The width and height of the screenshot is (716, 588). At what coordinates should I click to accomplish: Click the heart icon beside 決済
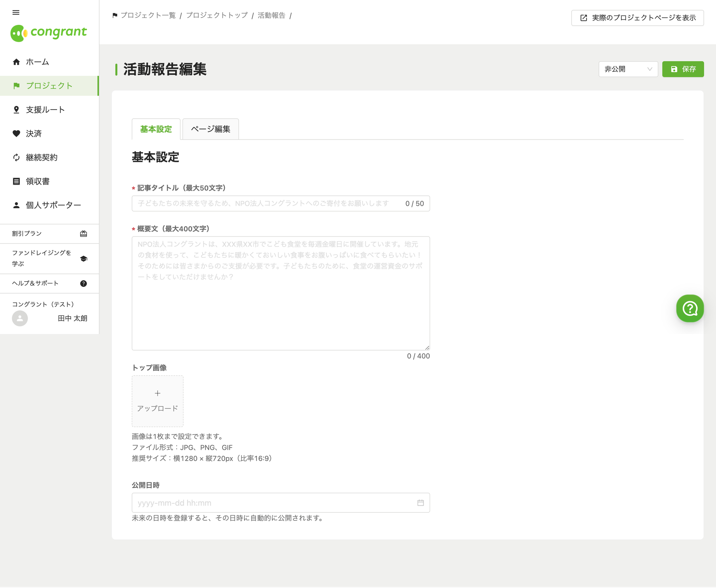click(x=16, y=134)
